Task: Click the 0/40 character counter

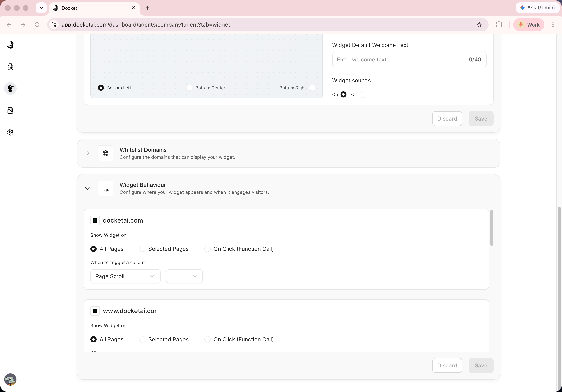Action: (x=475, y=59)
